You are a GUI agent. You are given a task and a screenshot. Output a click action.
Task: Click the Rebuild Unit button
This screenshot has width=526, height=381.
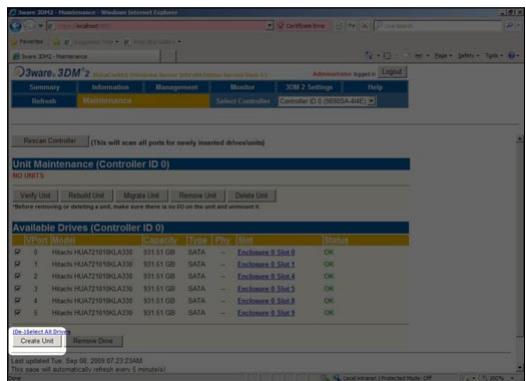click(x=87, y=196)
